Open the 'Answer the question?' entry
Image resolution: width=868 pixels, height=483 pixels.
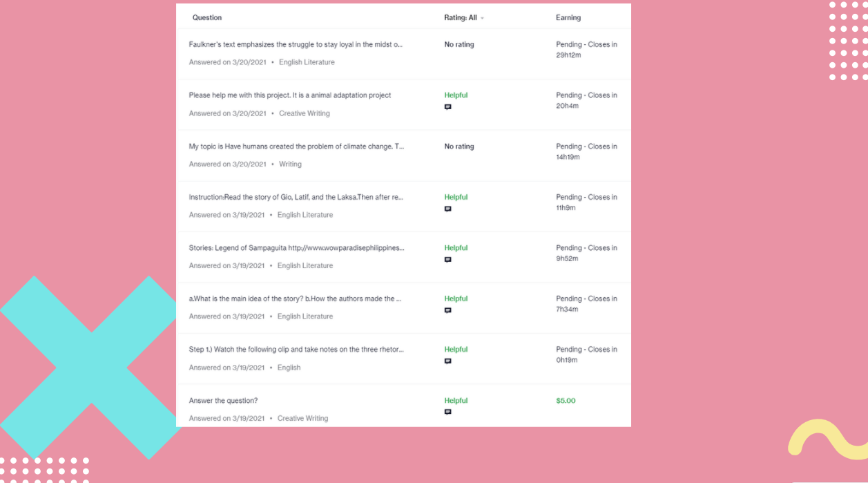pyautogui.click(x=223, y=401)
